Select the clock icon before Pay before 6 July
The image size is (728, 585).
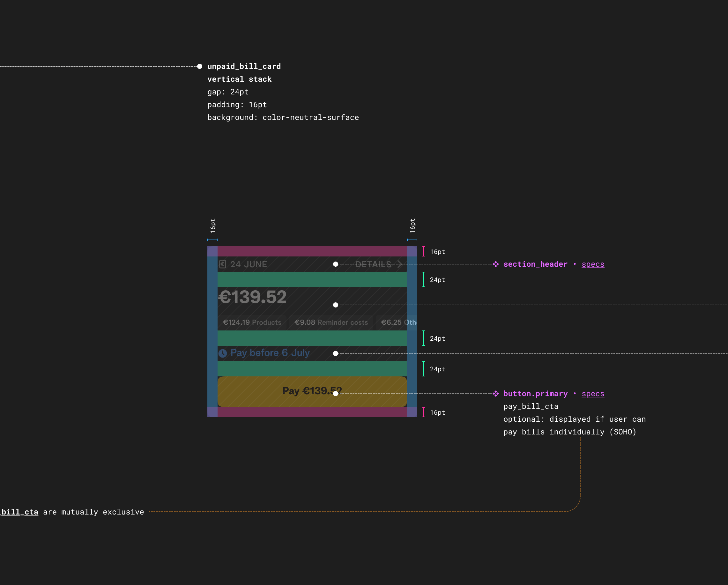tap(223, 353)
